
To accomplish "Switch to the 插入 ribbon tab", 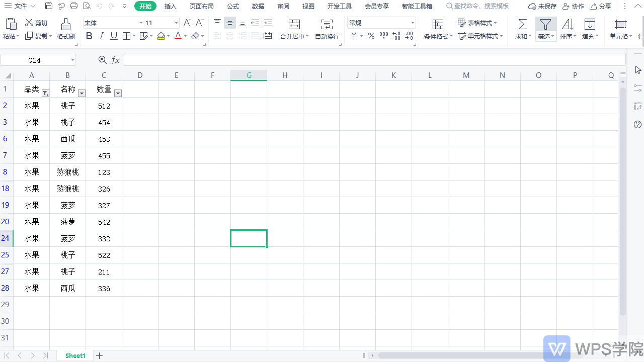I will [x=171, y=6].
